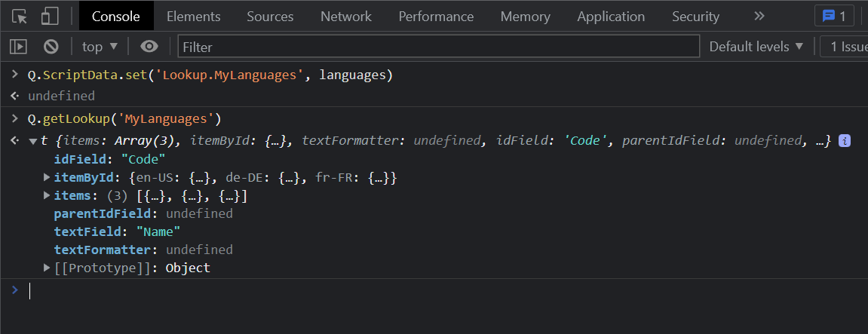This screenshot has height=334, width=868.
Task: Switch to the Network tab
Action: (x=345, y=16)
